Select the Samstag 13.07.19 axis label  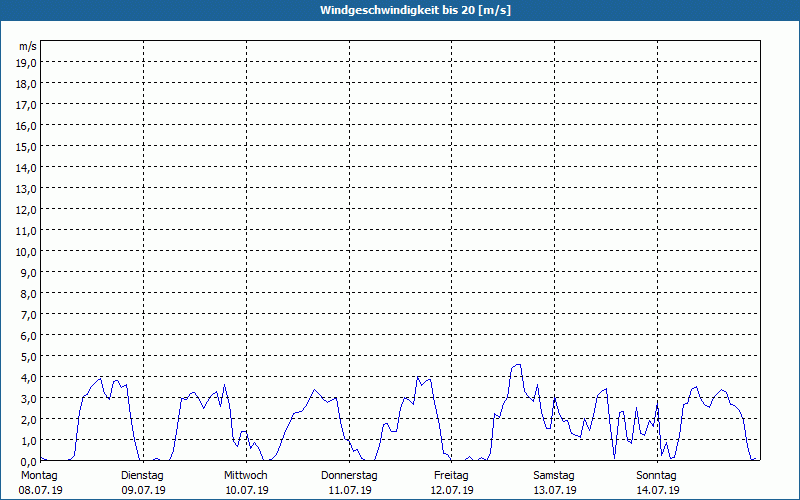554,483
